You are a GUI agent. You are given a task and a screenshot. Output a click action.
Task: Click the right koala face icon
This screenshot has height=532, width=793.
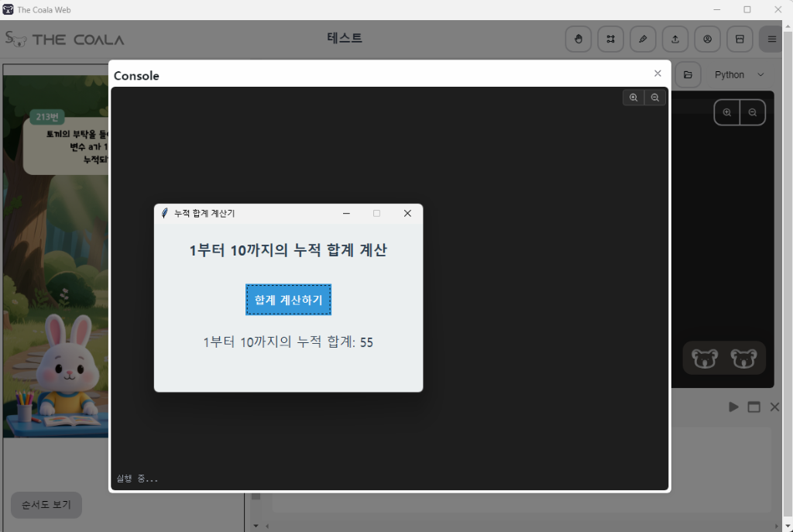tap(743, 358)
